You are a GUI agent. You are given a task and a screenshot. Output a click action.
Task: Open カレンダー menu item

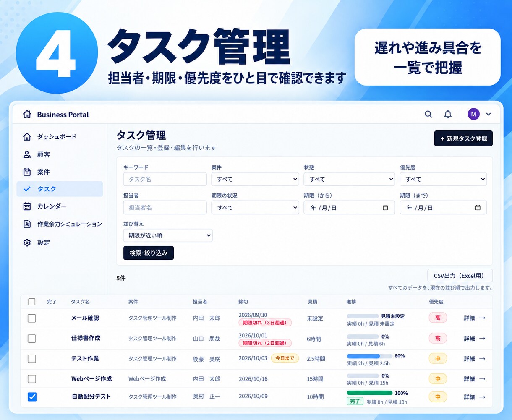pos(60,206)
